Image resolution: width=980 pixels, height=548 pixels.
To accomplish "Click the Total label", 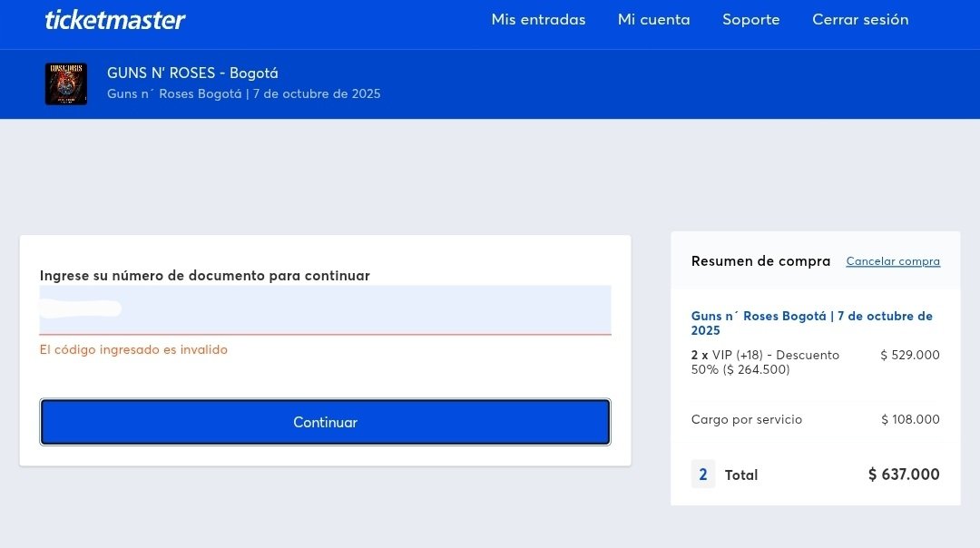I will [x=741, y=475].
